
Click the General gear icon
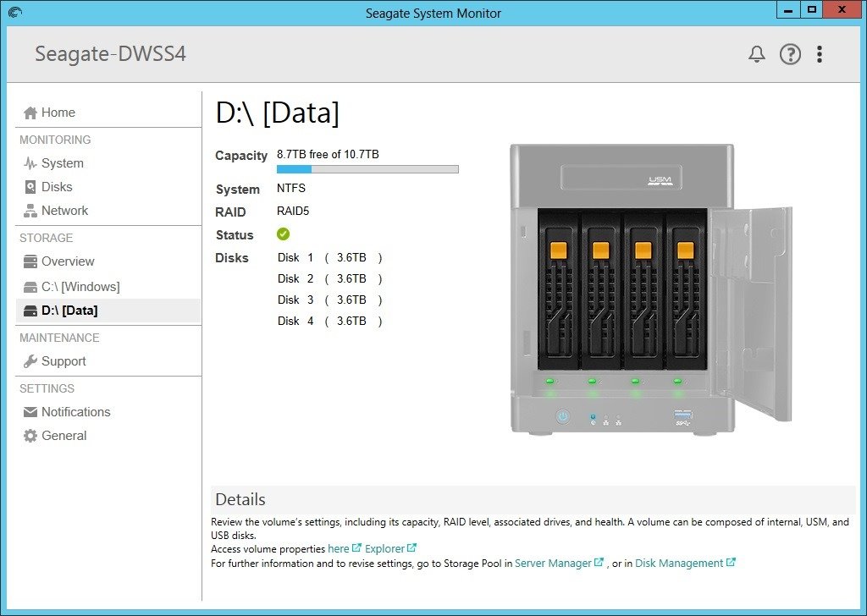tap(30, 436)
